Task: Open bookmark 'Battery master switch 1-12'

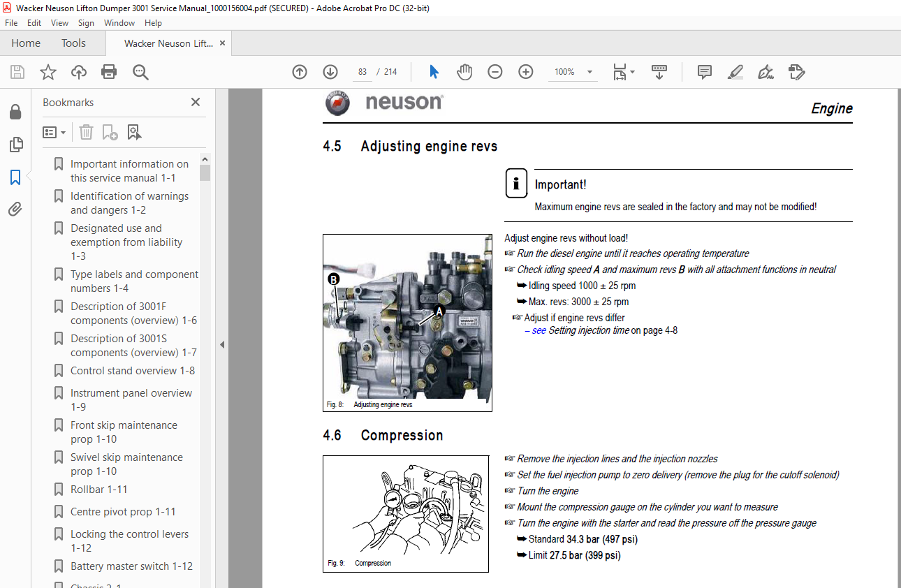Action: (131, 566)
